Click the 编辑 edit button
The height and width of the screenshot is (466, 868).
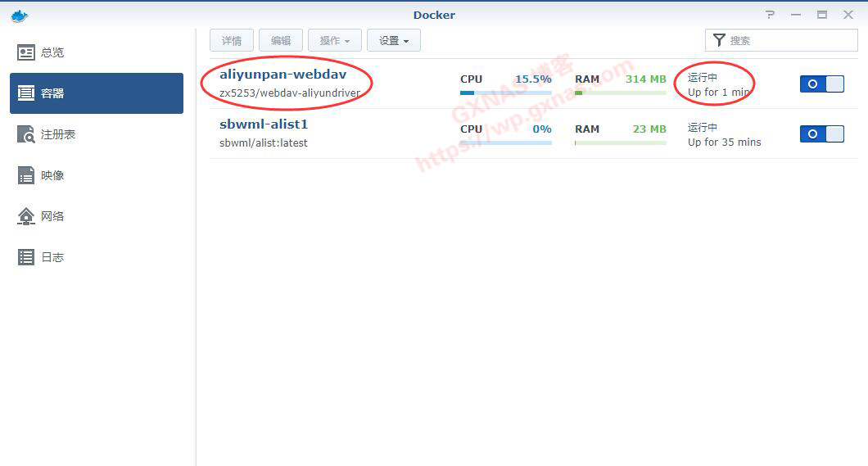click(x=281, y=40)
